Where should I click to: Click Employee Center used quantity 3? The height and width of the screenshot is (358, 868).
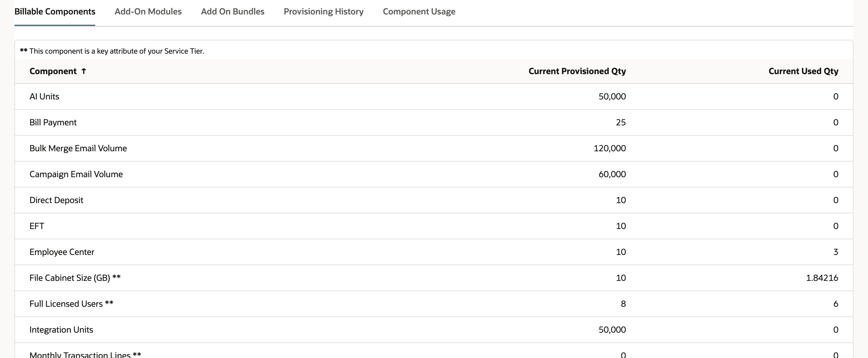836,252
